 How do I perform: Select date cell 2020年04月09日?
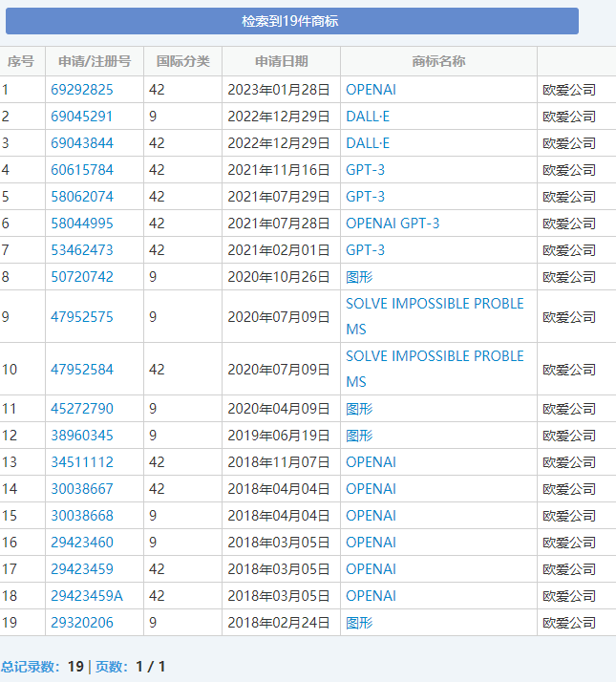point(279,409)
